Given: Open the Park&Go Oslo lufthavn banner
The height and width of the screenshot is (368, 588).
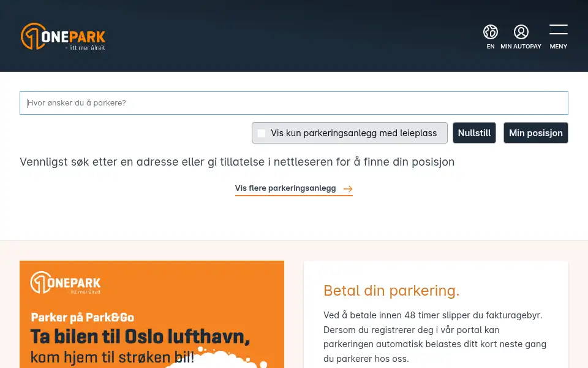Looking at the screenshot, I should coord(152,314).
